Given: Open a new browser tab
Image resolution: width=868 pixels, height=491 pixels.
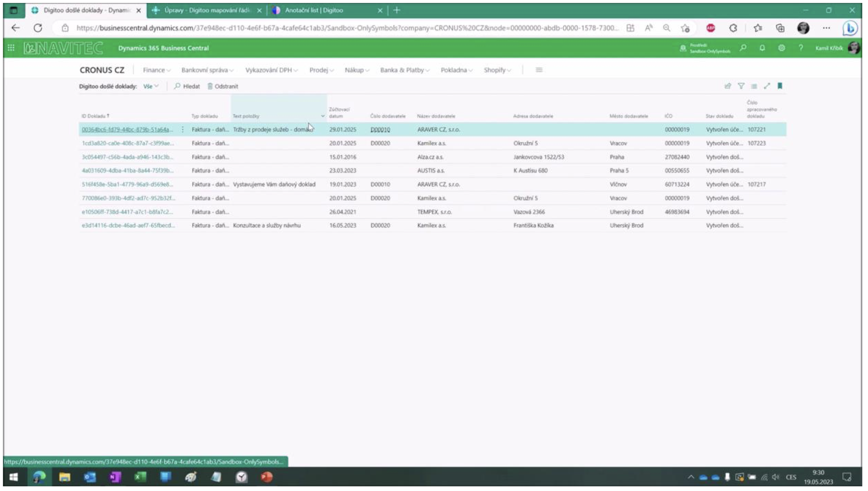Looking at the screenshot, I should tap(397, 10).
